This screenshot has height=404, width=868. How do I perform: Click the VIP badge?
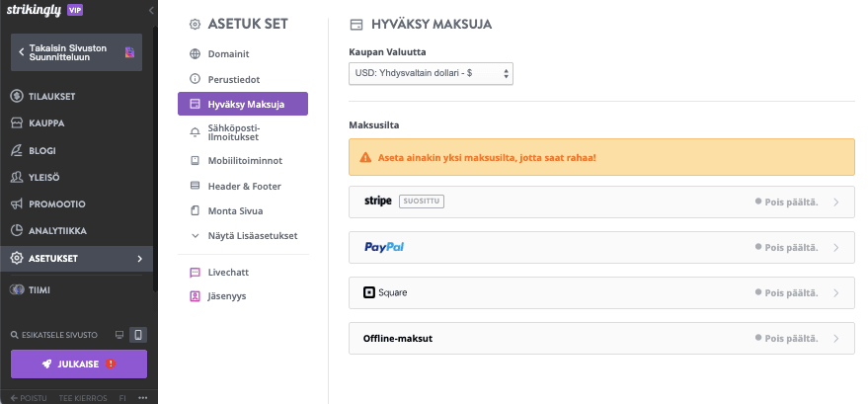(x=75, y=10)
